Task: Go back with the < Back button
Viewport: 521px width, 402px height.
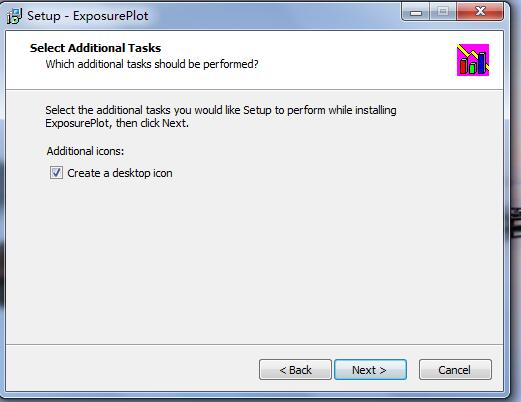Action: [x=295, y=370]
